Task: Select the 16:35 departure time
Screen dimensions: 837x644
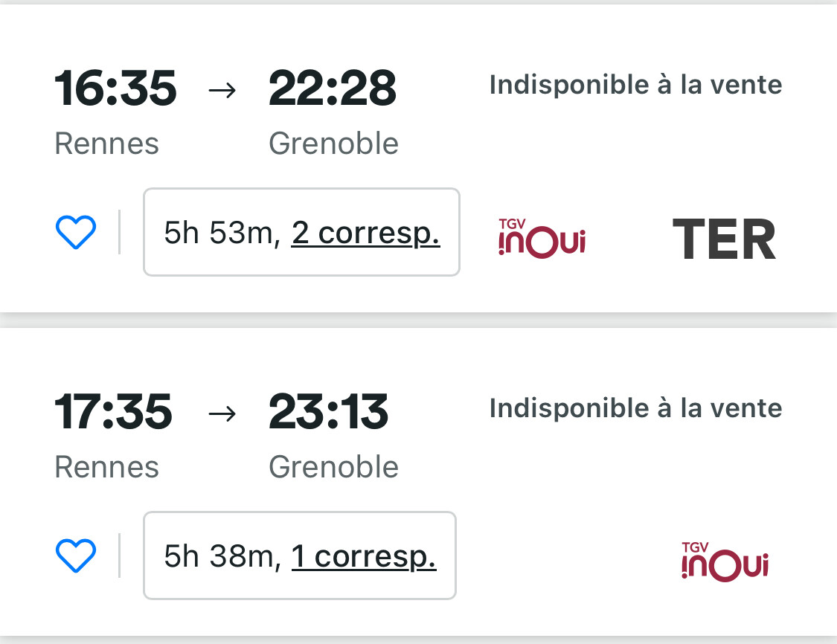Action: pyautogui.click(x=115, y=88)
